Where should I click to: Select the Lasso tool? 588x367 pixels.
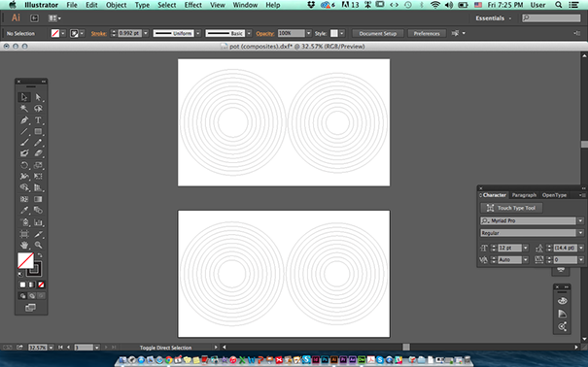[x=38, y=109]
